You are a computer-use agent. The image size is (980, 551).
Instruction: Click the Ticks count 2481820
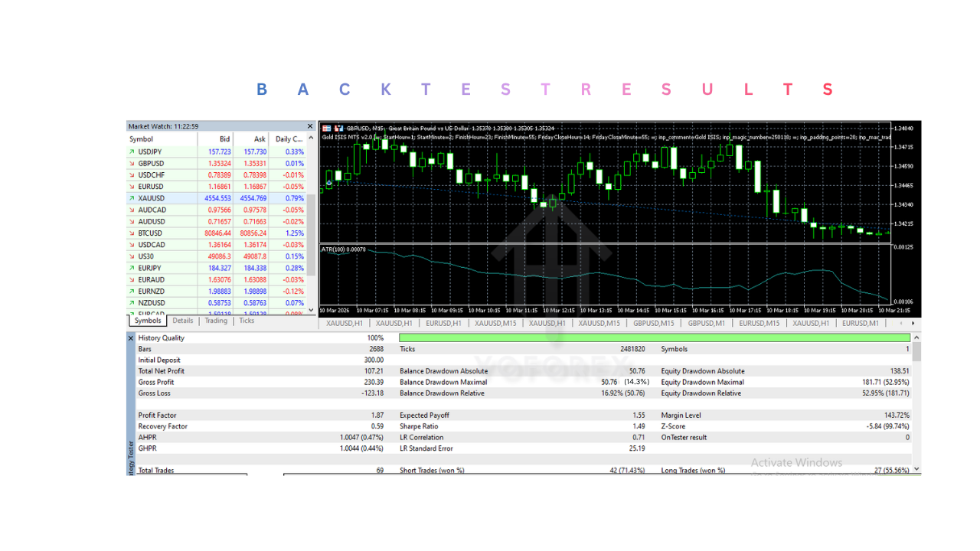[632, 349]
